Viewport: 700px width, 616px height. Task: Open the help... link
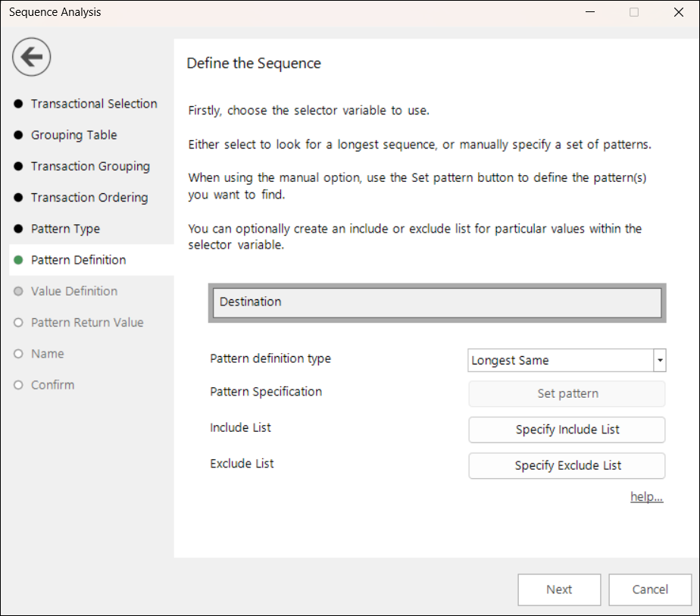click(x=646, y=496)
